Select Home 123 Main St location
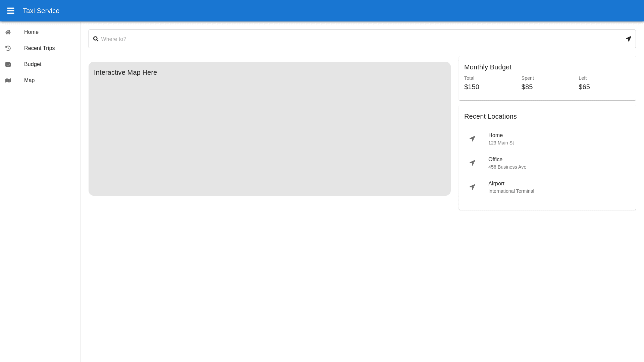This screenshot has width=644, height=362. point(501,139)
